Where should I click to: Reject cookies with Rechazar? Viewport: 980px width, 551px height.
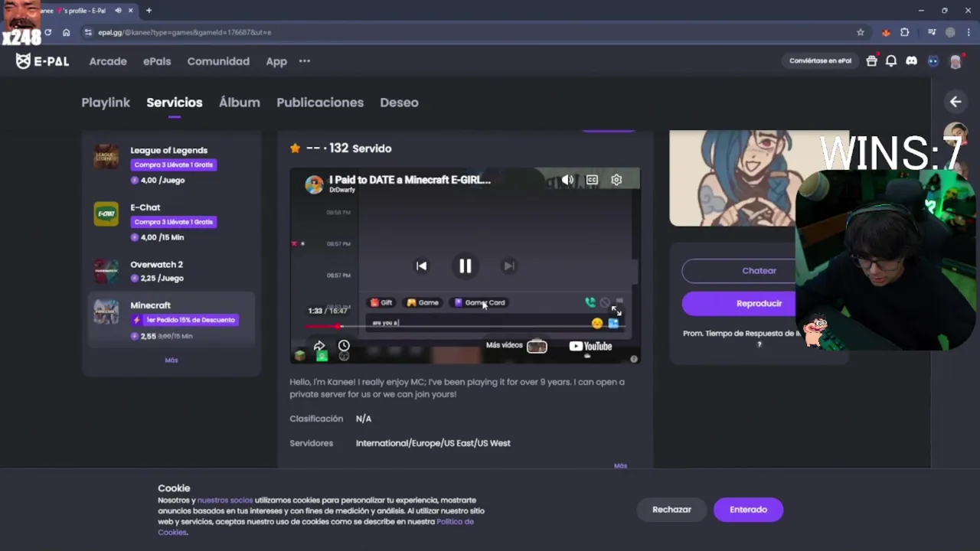[x=671, y=510]
